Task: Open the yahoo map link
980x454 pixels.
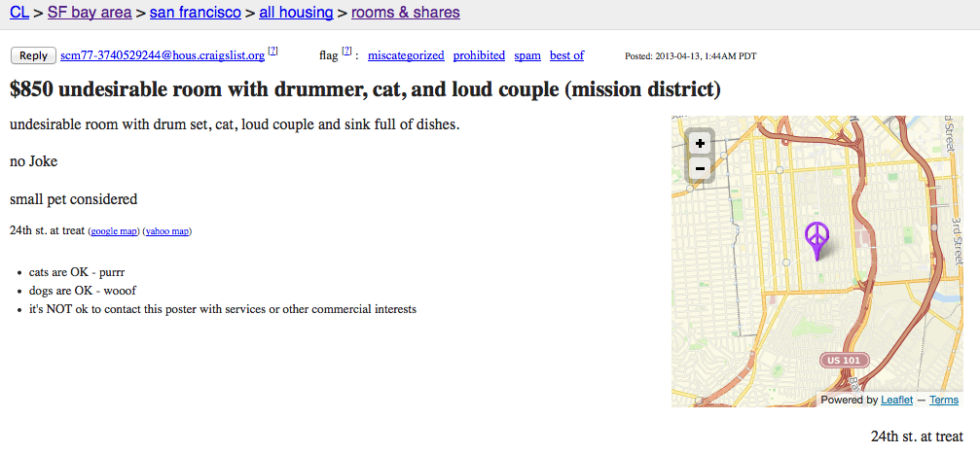Action: [x=167, y=231]
